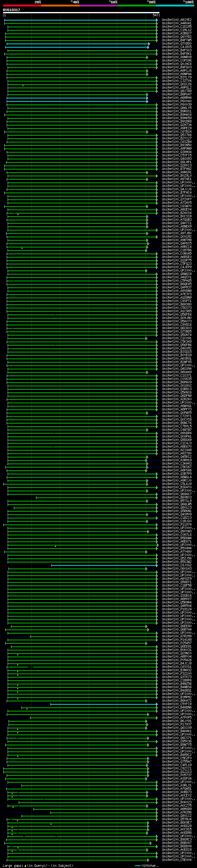
Task: Select the UniRef100_B8PG47 label
Action: coord(177,94)
